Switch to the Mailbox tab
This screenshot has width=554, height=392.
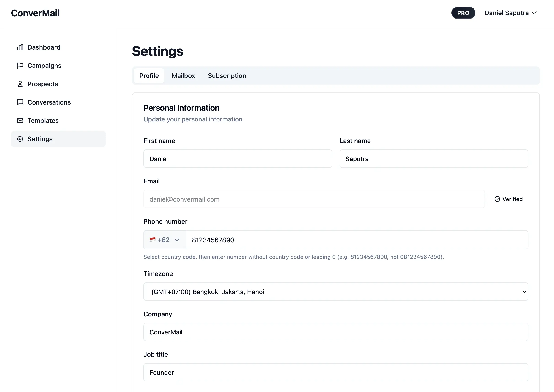pyautogui.click(x=183, y=76)
